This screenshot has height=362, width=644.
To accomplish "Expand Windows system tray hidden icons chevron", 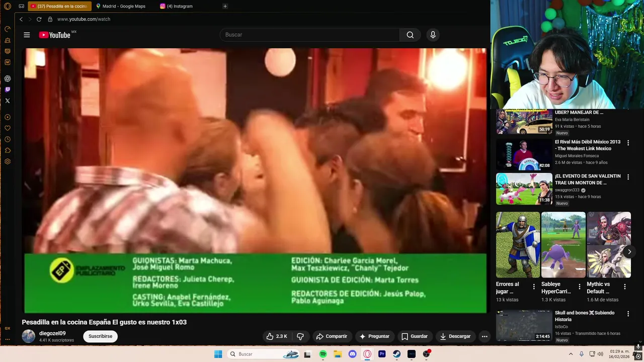I will [x=571, y=354].
